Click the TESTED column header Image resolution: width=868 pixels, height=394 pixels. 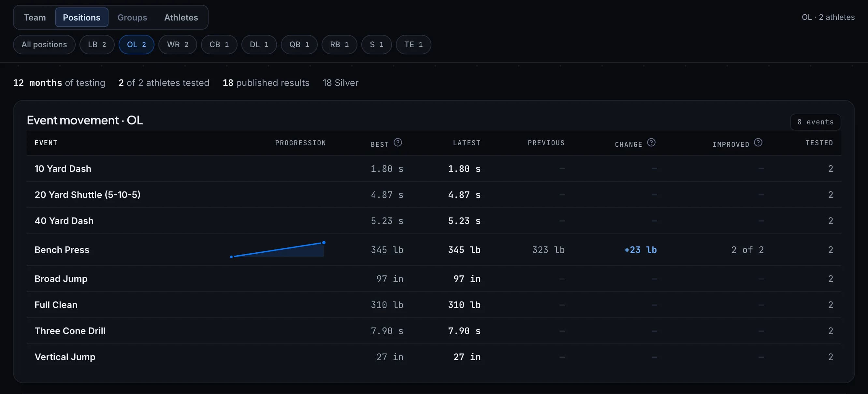819,143
